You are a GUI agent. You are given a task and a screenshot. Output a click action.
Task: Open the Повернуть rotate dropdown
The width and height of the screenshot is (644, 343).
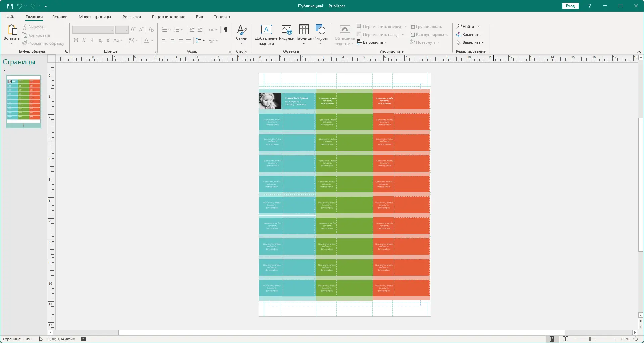tap(424, 42)
